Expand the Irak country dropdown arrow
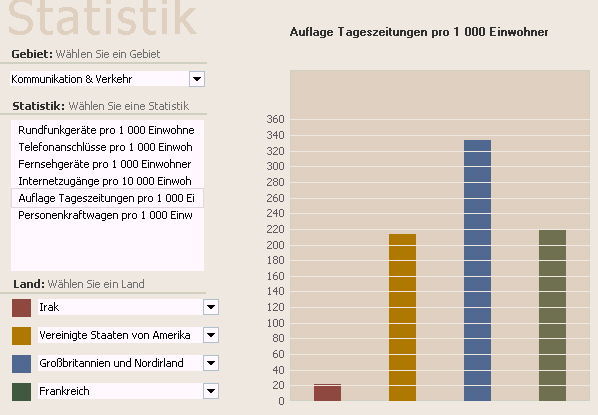The width and height of the screenshot is (598, 415). point(211,307)
